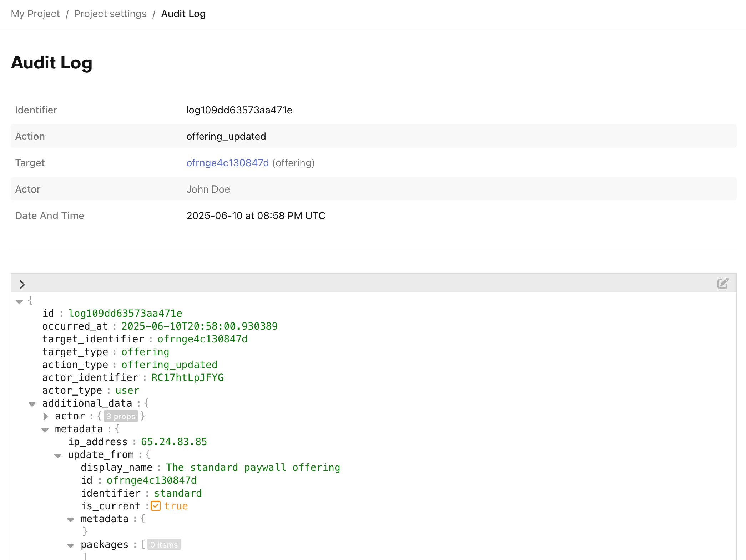Toggle the is_current checkbox to false

(x=156, y=506)
